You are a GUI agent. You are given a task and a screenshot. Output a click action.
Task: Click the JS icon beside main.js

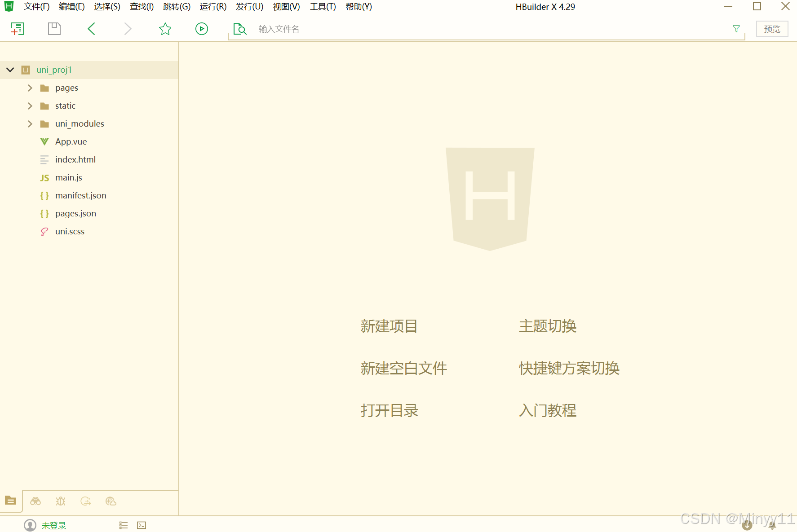click(x=44, y=178)
